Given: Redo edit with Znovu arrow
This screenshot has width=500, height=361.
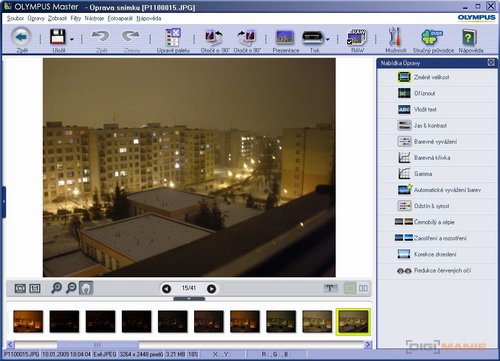Looking at the screenshot, I should click(x=131, y=36).
